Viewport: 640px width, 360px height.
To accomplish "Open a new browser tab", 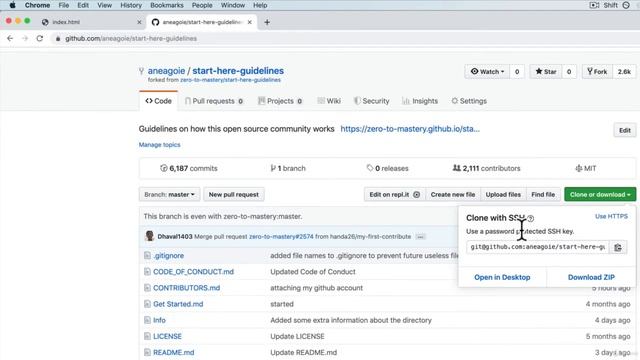I will point(267,22).
